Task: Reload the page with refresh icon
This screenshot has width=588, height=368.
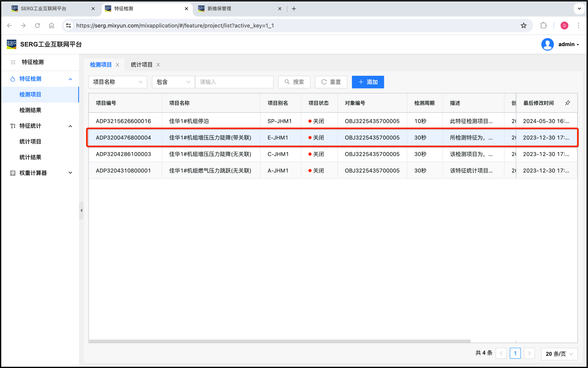Action: pos(37,26)
